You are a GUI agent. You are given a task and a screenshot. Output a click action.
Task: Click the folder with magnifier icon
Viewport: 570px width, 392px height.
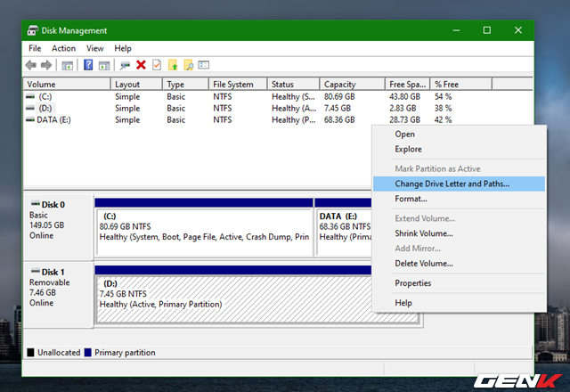[x=188, y=65]
